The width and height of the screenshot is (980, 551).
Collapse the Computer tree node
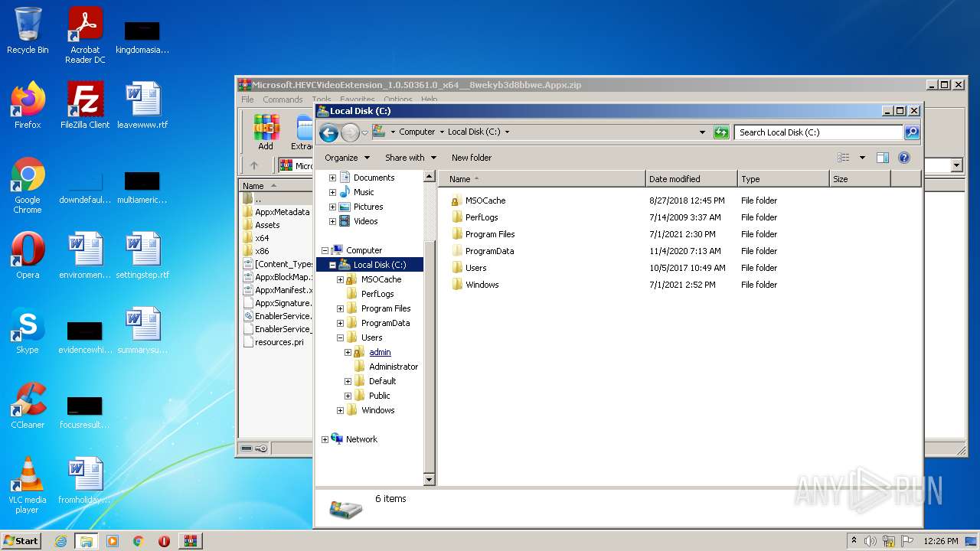325,250
